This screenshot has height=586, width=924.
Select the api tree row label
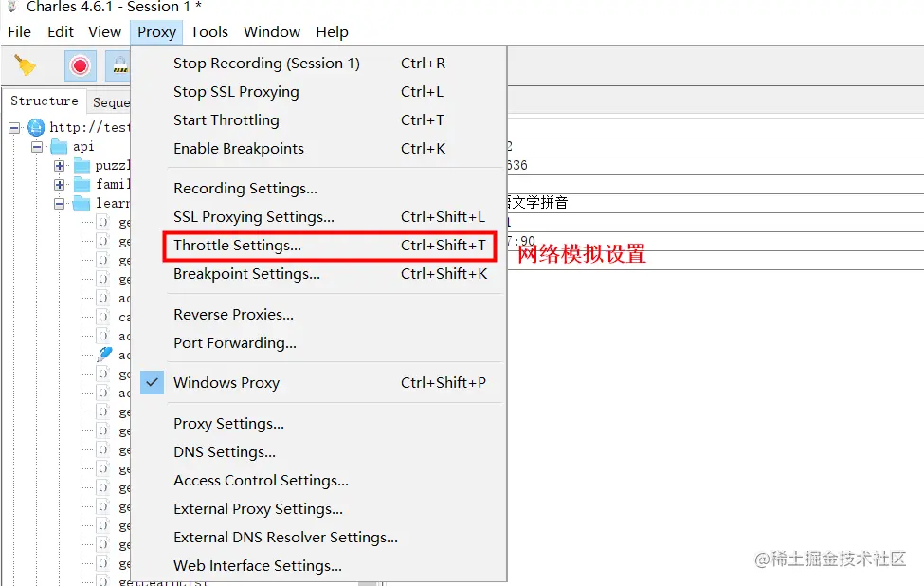tap(83, 146)
